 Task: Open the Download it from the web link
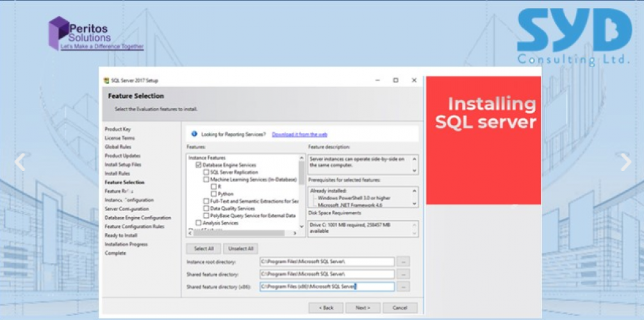pos(299,134)
